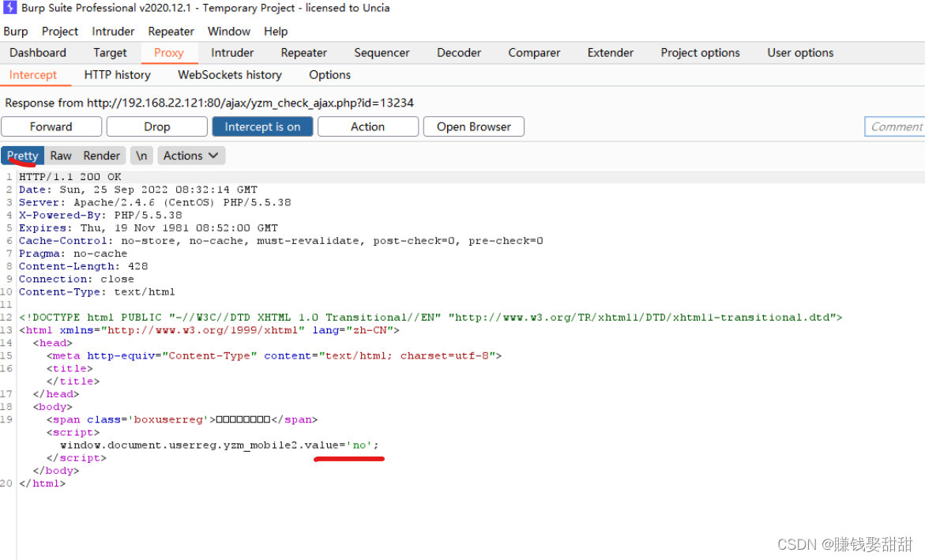Click the Server Apache header line
Viewport: 925px width, 560px height.
(155, 202)
